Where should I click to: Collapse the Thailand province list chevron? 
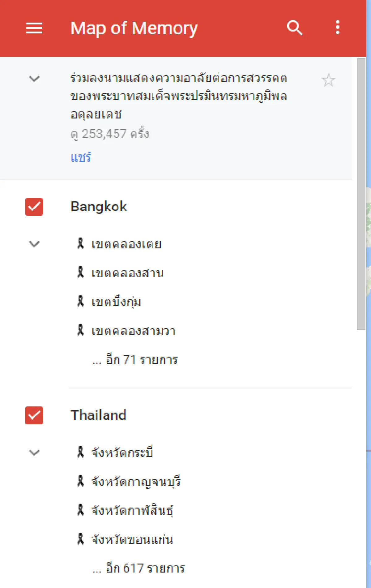[x=33, y=453]
